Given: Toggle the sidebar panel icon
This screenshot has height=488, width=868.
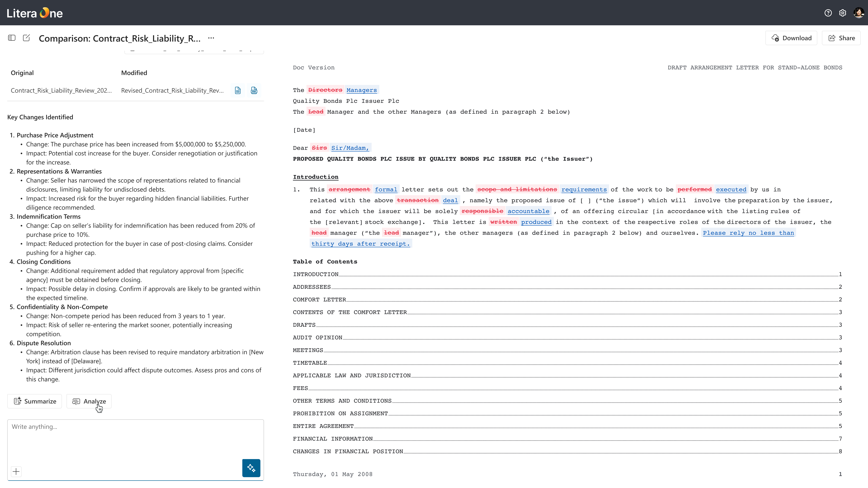Looking at the screenshot, I should [12, 38].
